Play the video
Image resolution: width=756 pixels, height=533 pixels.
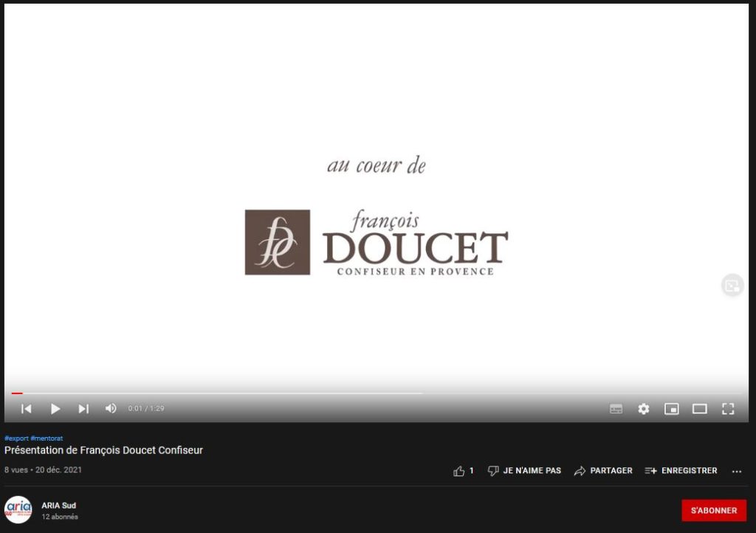(x=55, y=409)
